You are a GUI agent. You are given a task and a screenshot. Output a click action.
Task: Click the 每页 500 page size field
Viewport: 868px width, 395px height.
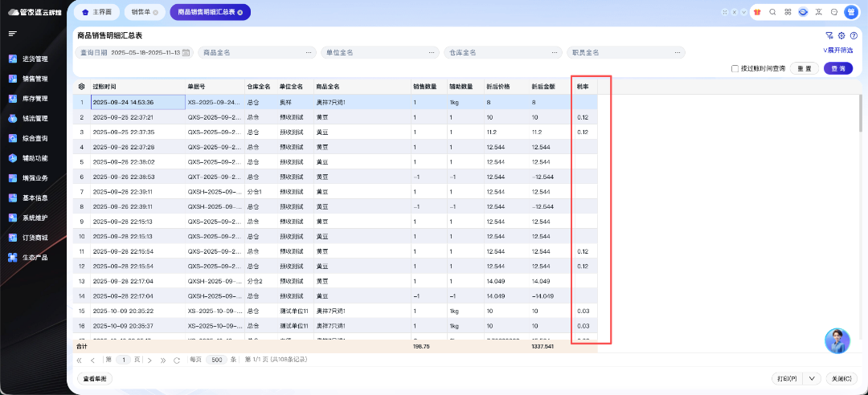[x=215, y=360]
